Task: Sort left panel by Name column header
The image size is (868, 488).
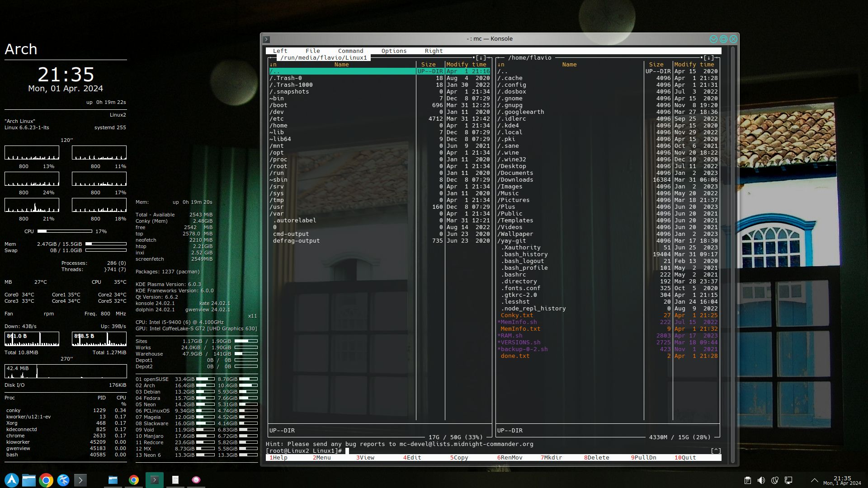Action: (342, 65)
